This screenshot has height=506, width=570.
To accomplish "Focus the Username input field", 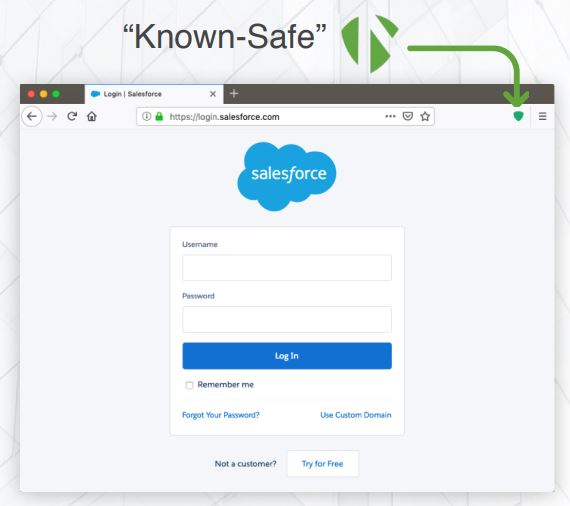I will click(x=287, y=268).
